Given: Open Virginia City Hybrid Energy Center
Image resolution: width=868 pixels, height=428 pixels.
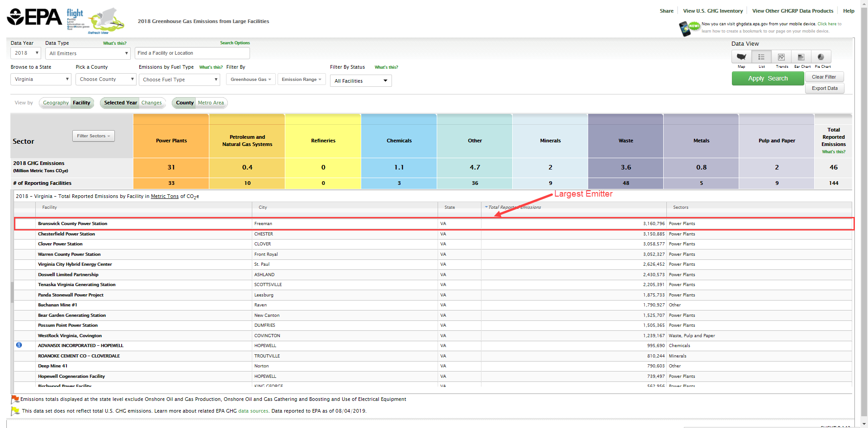Looking at the screenshot, I should [x=75, y=264].
